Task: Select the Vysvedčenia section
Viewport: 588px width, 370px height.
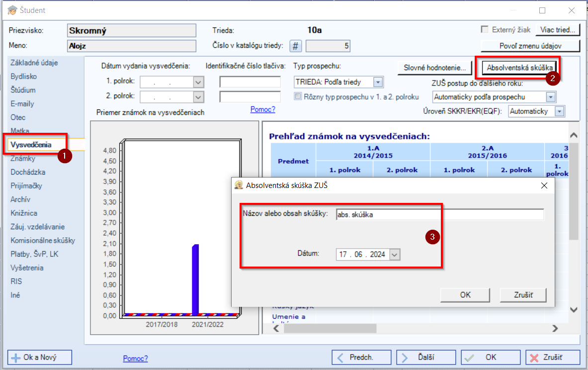Action: 31,145
